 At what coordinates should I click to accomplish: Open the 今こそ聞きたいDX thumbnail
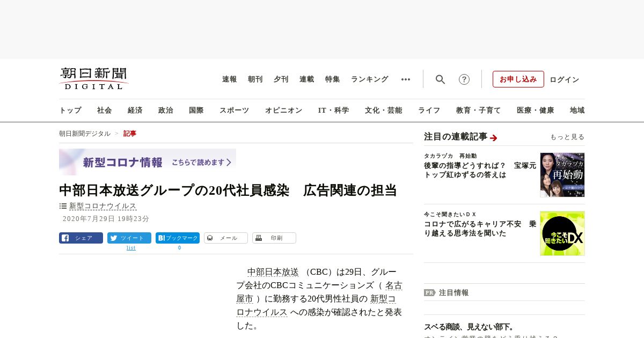[562, 233]
